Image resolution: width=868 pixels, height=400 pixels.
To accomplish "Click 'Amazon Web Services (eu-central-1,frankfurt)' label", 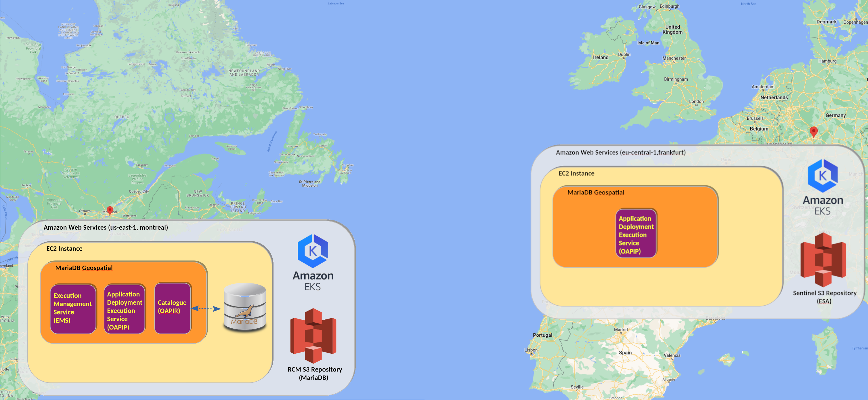I will (x=621, y=153).
